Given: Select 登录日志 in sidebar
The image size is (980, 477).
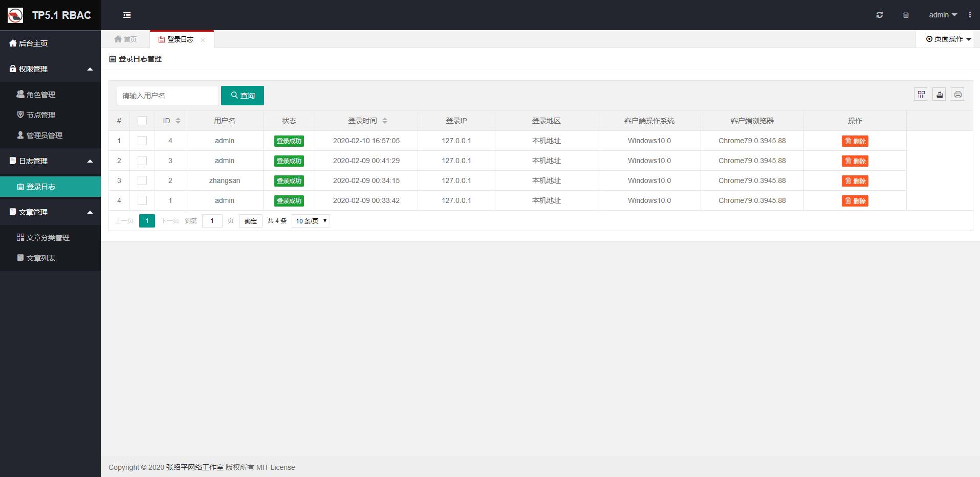Looking at the screenshot, I should click(50, 187).
